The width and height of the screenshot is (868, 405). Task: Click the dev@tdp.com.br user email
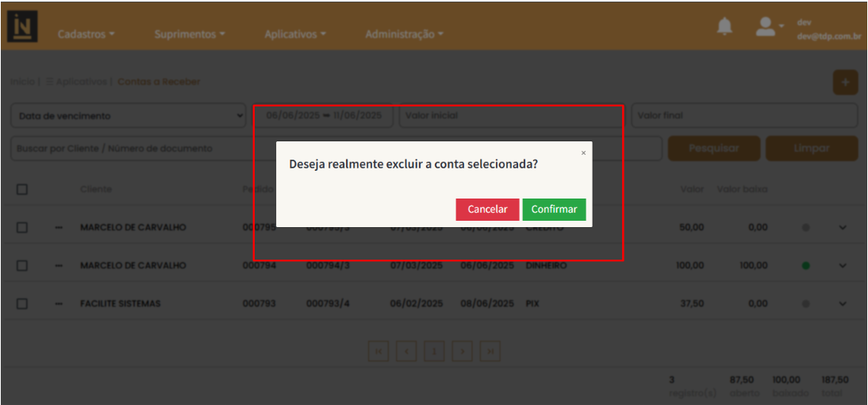point(828,37)
